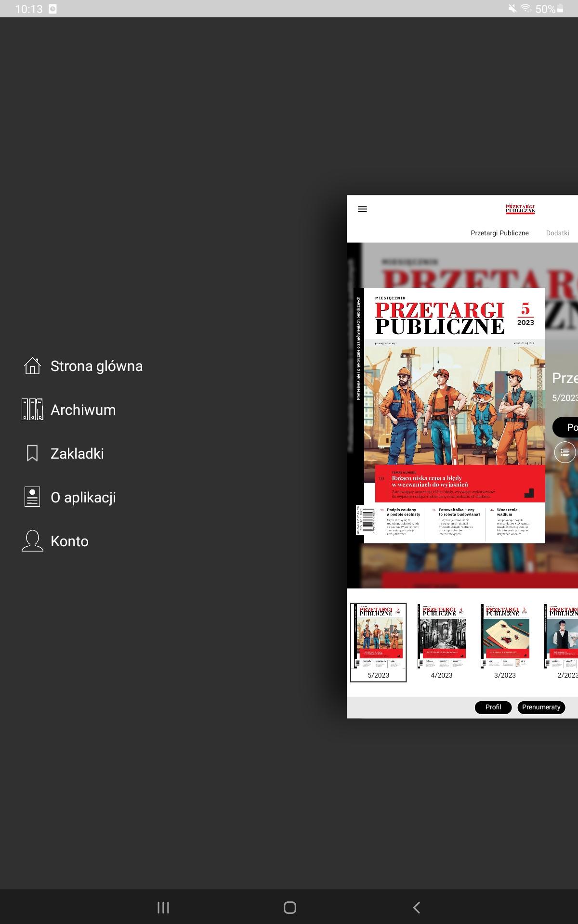Select the 4/2023 issue thumbnail
578x924 pixels.
[442, 642]
